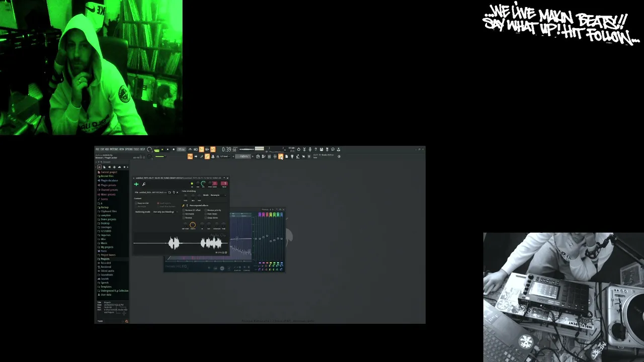Viewport: 644px width, 362px height.
Task: Click the stop button in the transport bar
Action: [168, 149]
